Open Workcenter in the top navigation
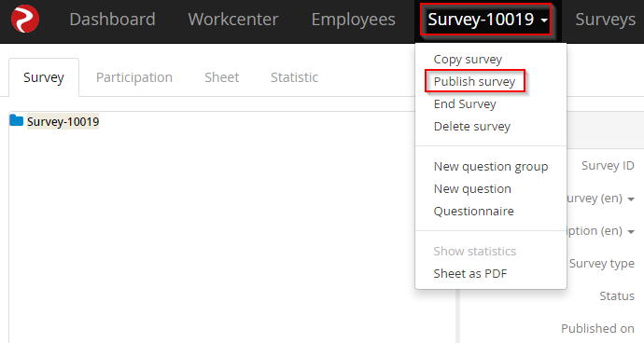644x343 pixels. [233, 20]
